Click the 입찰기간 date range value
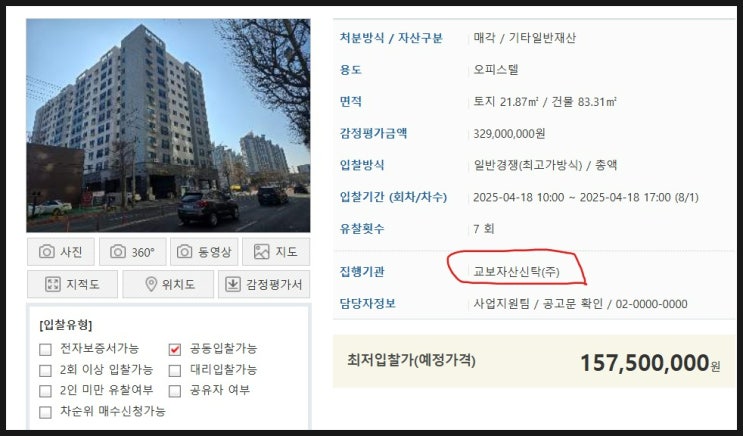Image resolution: width=743 pixels, height=436 pixels. coord(586,197)
